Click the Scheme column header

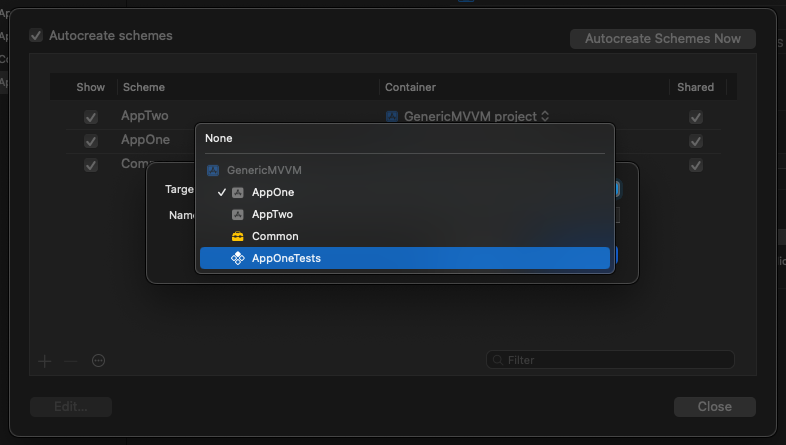144,87
